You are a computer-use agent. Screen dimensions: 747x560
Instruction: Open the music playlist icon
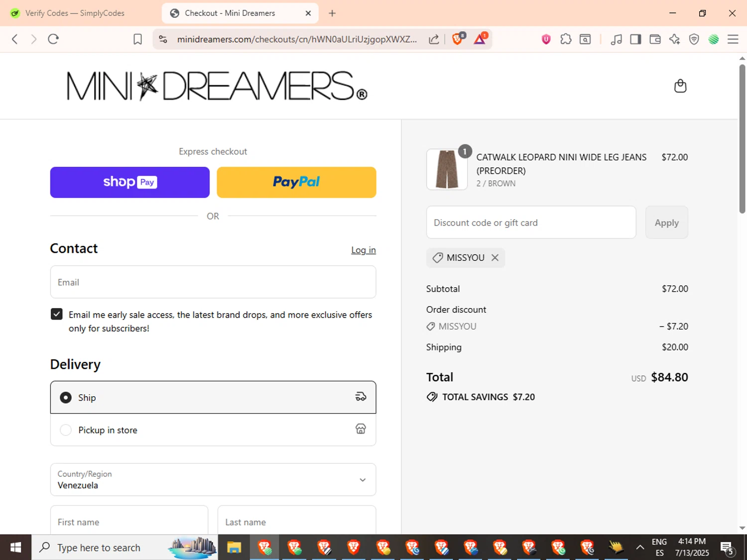pos(616,39)
